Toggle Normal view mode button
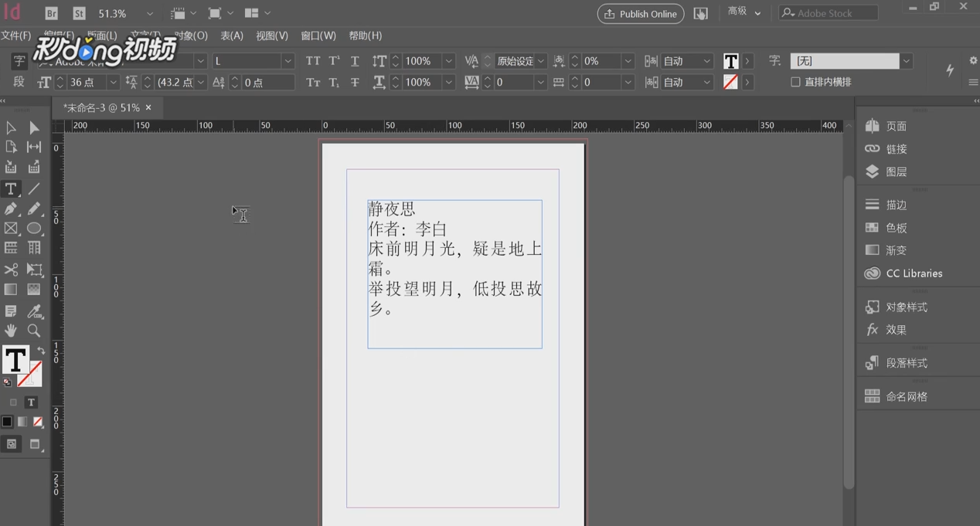This screenshot has height=526, width=980. 12,444
